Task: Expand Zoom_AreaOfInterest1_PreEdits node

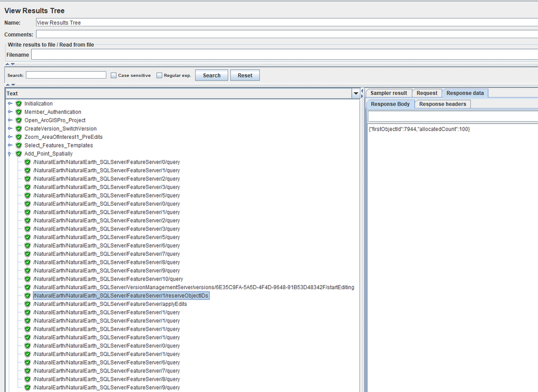Action: pos(10,137)
